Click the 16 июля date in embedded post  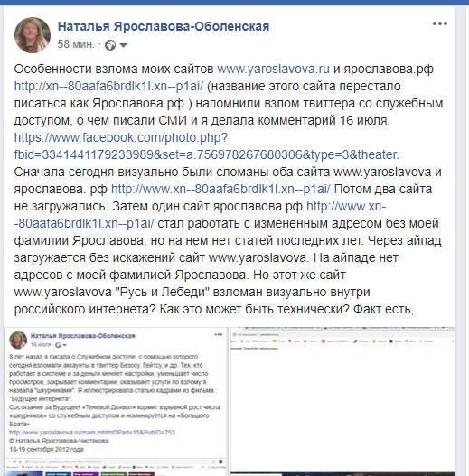41,345
